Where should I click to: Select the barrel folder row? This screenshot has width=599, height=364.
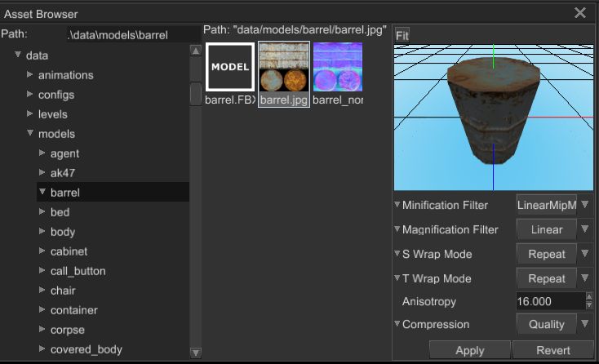113,192
